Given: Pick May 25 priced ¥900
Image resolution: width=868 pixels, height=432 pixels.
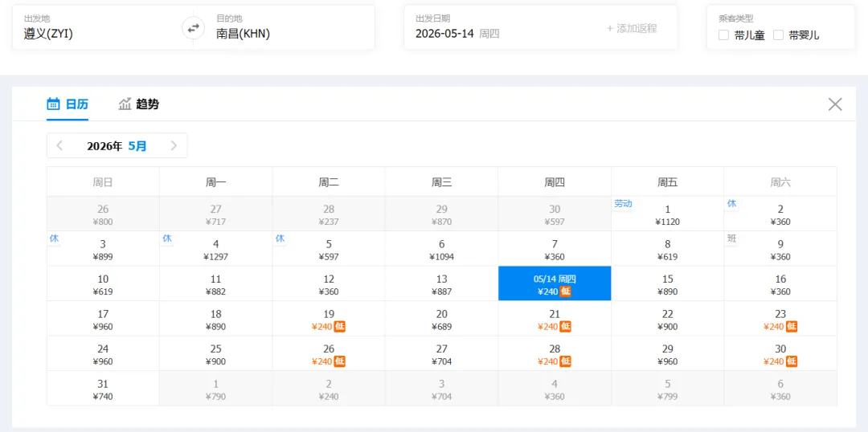Looking at the screenshot, I should [x=216, y=353].
